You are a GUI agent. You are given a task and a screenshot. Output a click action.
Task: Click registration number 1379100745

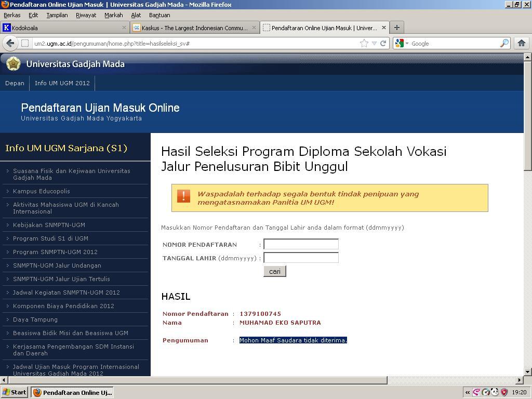point(260,314)
